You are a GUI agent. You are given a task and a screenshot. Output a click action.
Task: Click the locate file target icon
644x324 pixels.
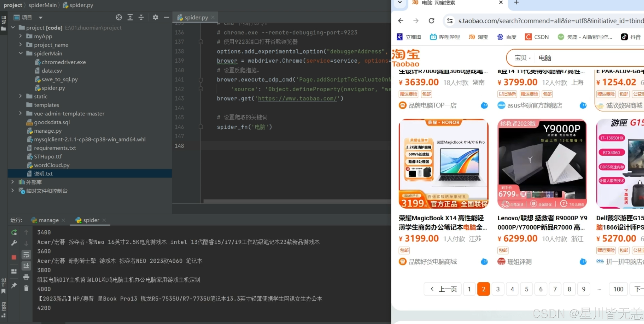(x=119, y=17)
